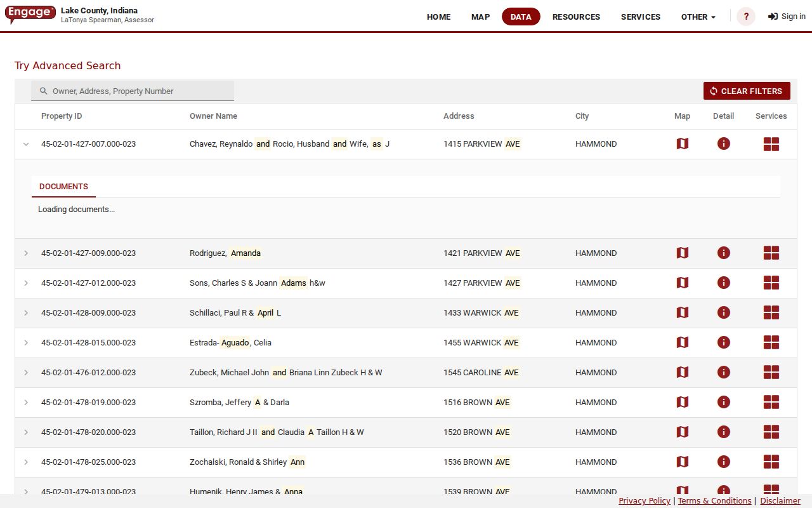Click the Sign in link
This screenshot has width=812, height=508.
787,17
